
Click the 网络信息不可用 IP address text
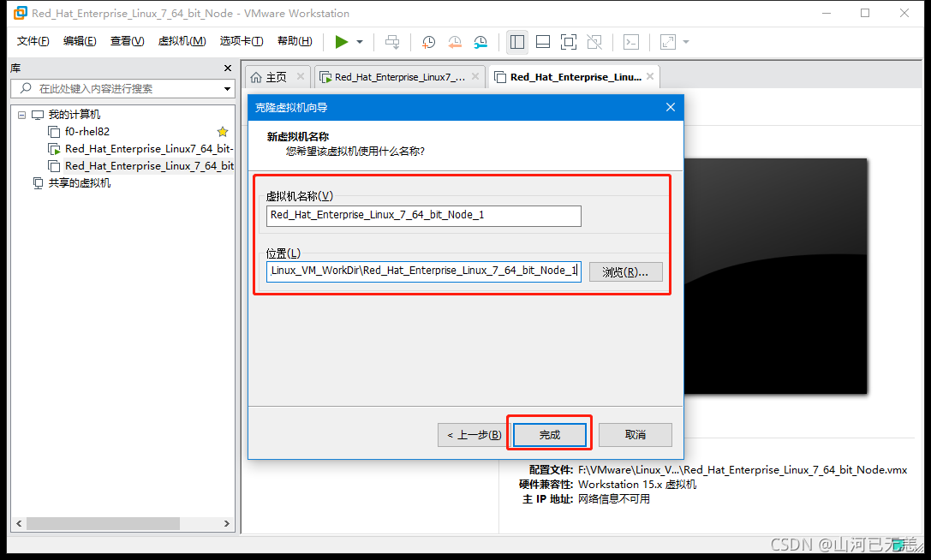(x=614, y=499)
